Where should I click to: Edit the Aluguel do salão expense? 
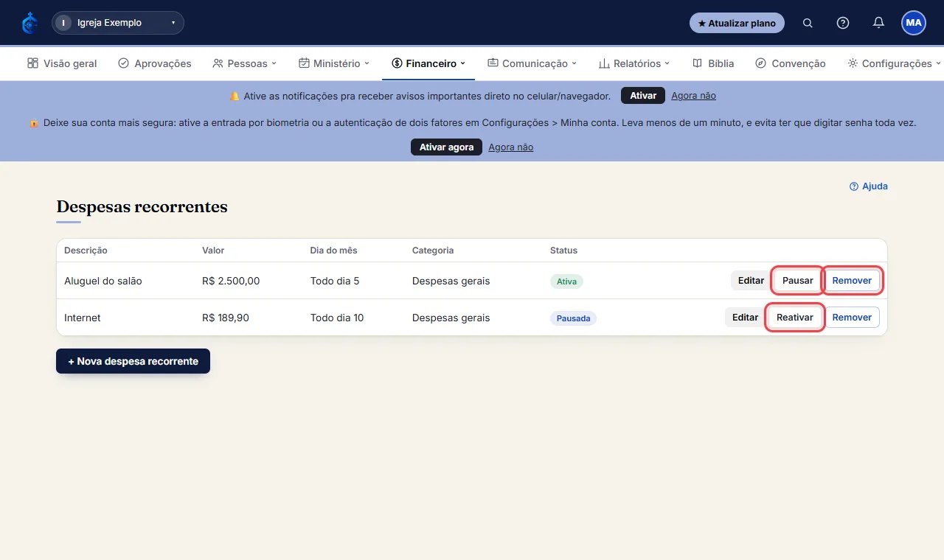751,281
